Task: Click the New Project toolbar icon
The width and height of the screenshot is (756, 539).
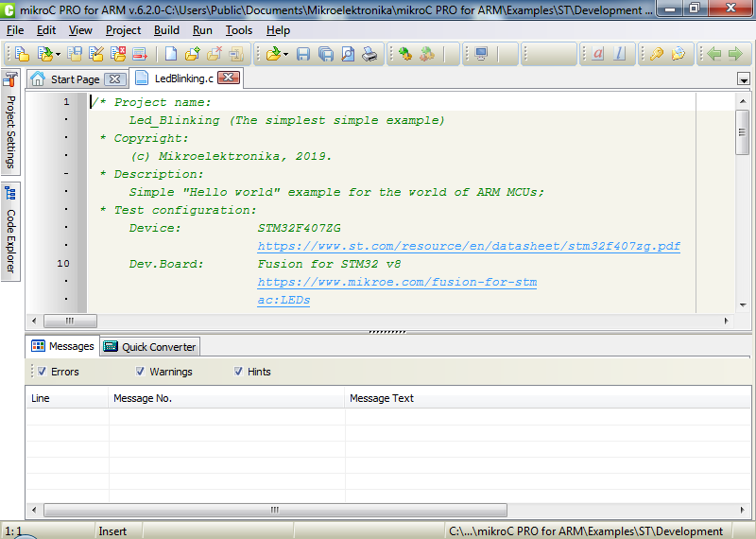Action: pyautogui.click(x=22, y=54)
